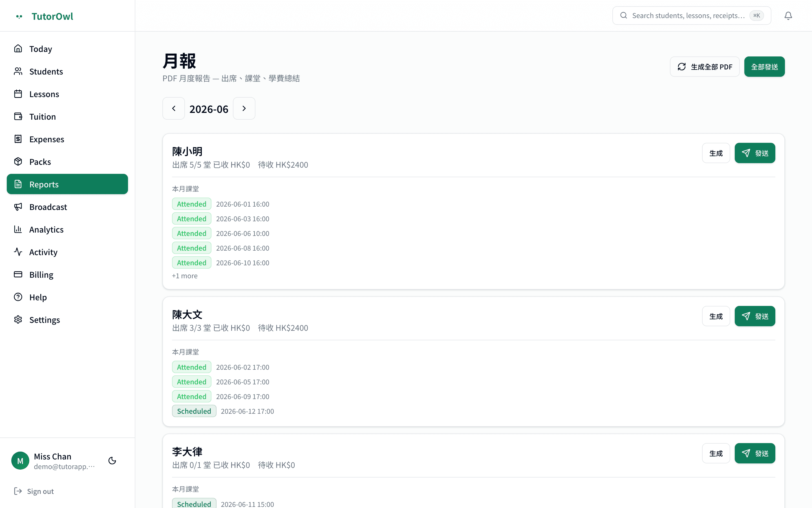Select the Billing menu label
This screenshot has height=508, width=812.
click(x=41, y=275)
